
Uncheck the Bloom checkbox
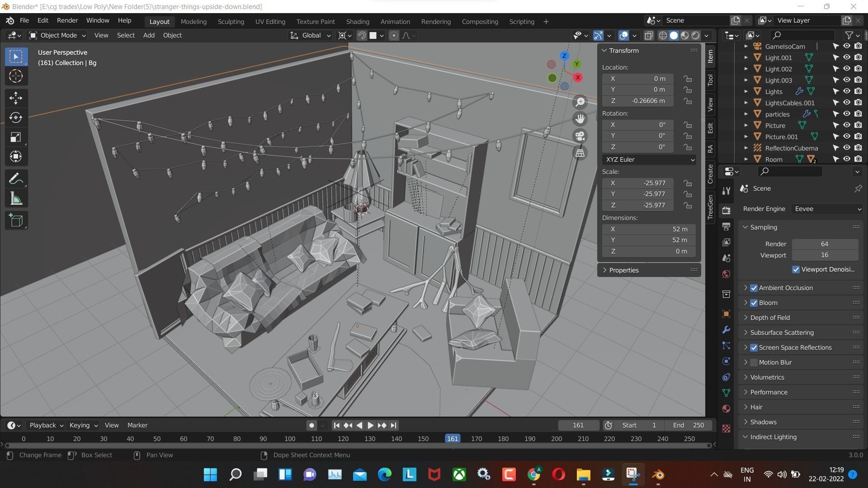(754, 303)
